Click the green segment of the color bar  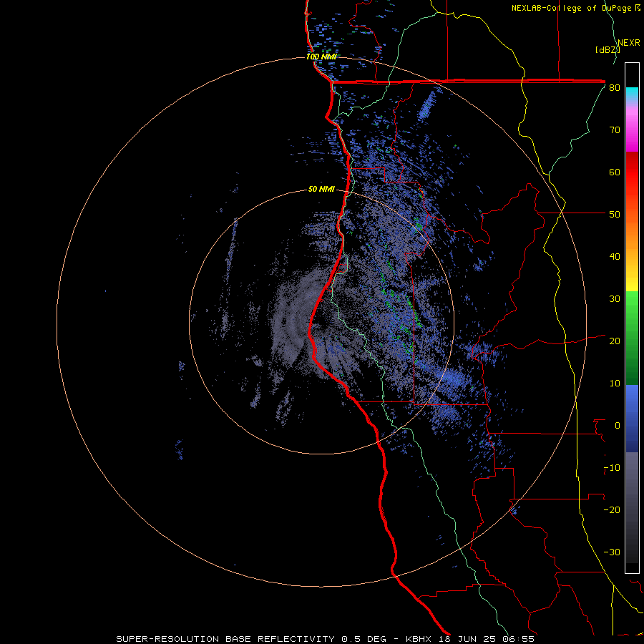pyautogui.click(x=632, y=338)
